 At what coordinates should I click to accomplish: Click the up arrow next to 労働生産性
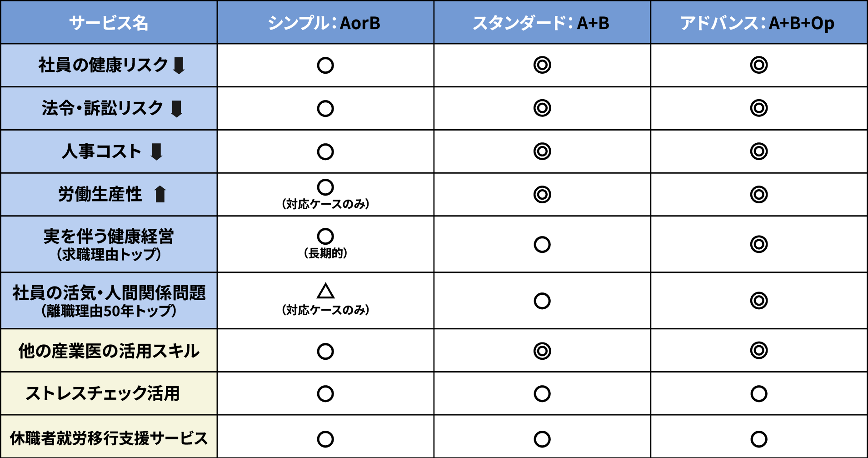[160, 194]
